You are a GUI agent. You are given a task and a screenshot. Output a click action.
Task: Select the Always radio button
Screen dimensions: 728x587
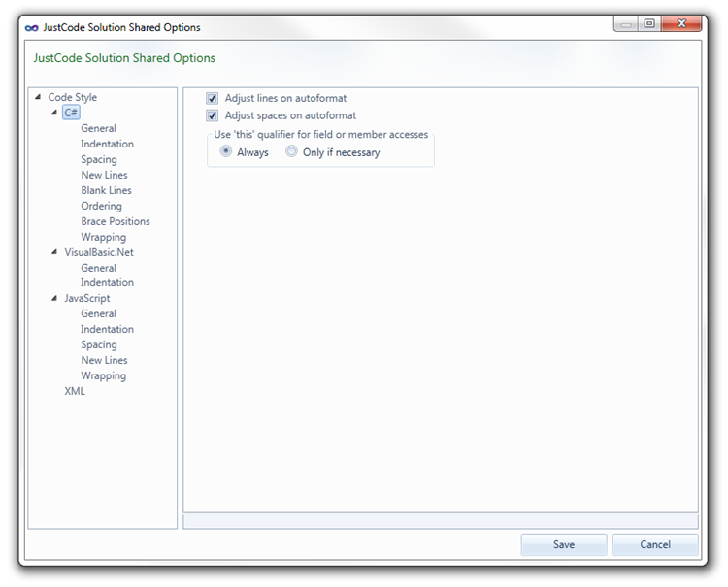point(226,151)
